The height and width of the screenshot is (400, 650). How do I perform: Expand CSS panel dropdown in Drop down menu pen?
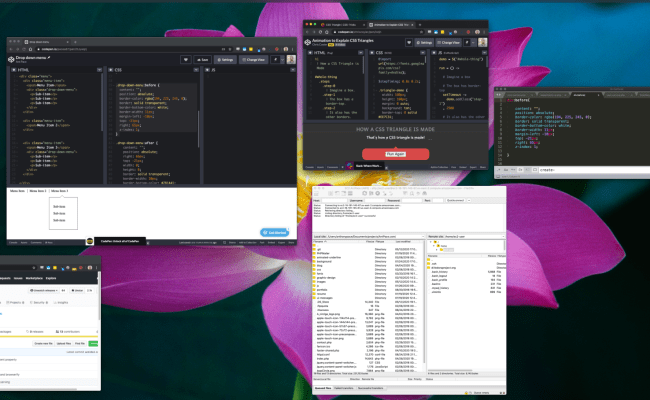[196, 70]
